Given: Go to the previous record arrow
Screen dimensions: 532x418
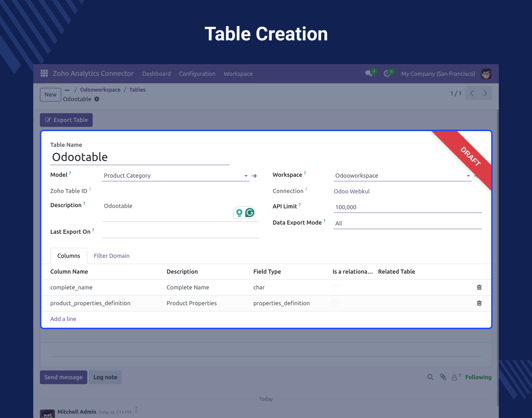Looking at the screenshot, I should click(x=472, y=93).
